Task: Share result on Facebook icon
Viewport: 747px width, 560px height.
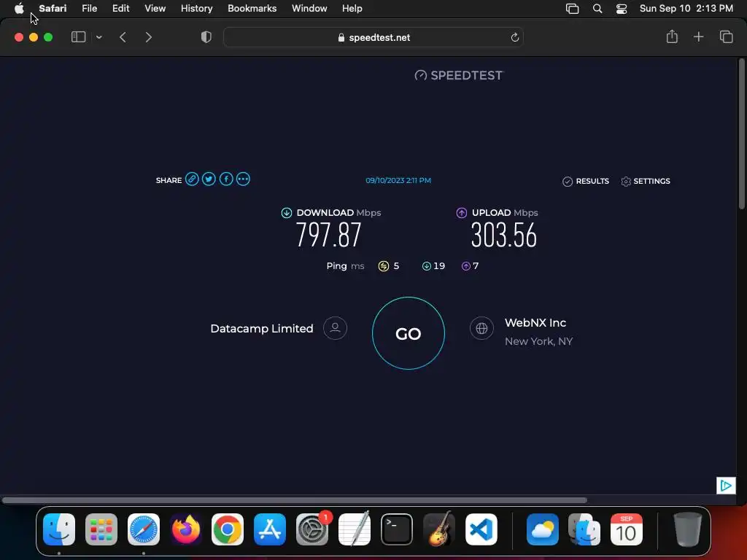Action: click(x=226, y=179)
